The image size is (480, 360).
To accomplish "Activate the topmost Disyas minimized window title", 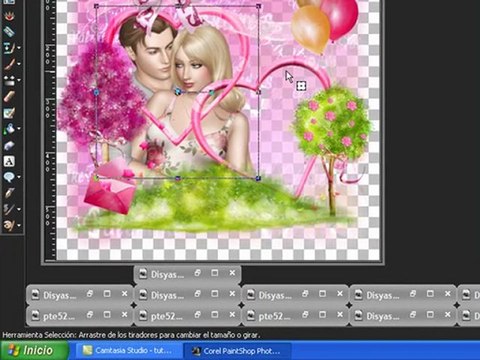I will tap(167, 275).
